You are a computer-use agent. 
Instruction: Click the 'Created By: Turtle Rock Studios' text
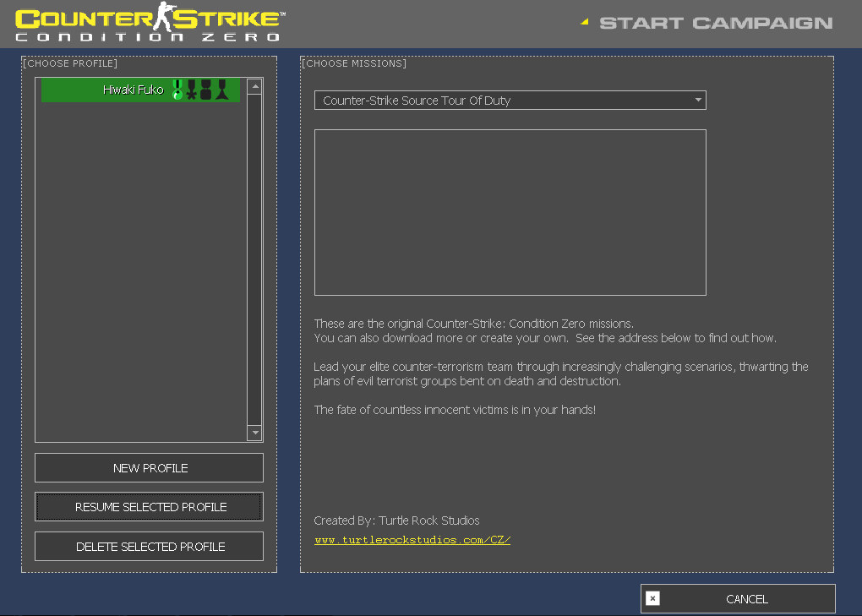point(396,521)
